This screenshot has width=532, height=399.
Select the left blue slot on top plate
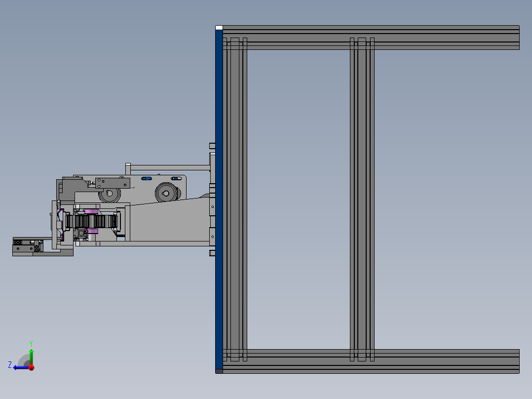[146, 178]
